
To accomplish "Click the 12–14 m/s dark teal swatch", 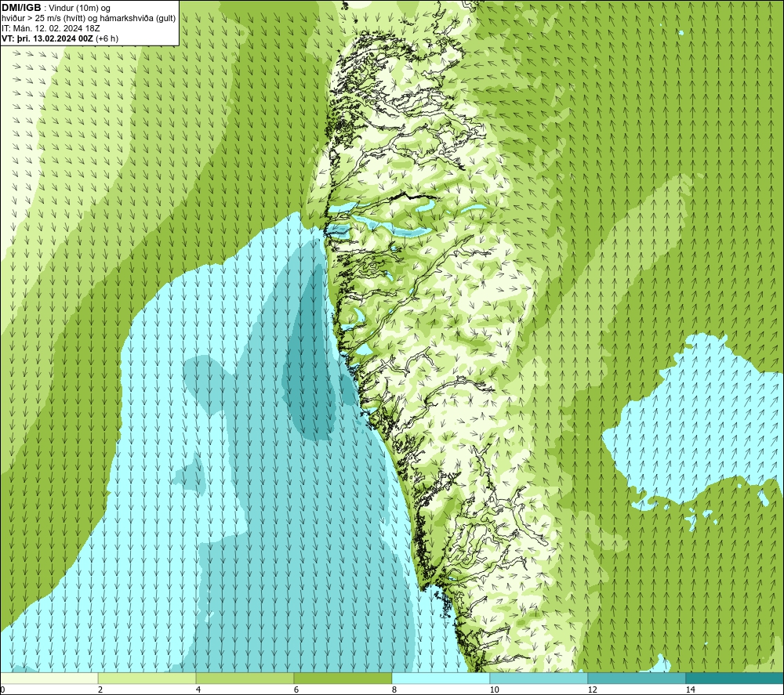I will tap(637, 678).
